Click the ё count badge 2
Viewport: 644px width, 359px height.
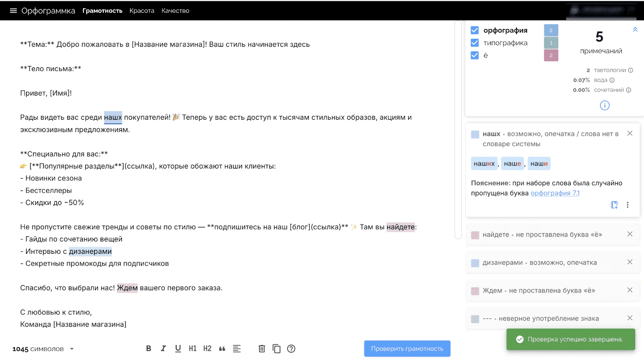click(x=551, y=55)
